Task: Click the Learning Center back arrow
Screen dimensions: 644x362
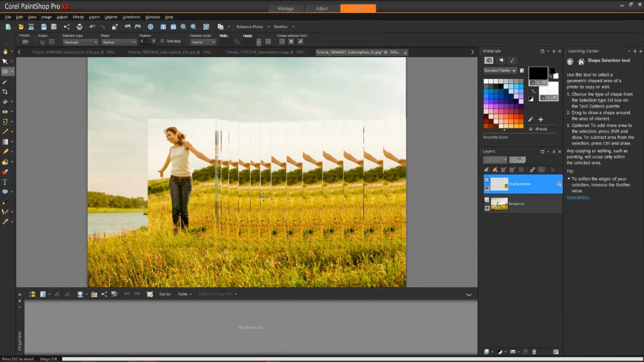Action: tap(570, 61)
